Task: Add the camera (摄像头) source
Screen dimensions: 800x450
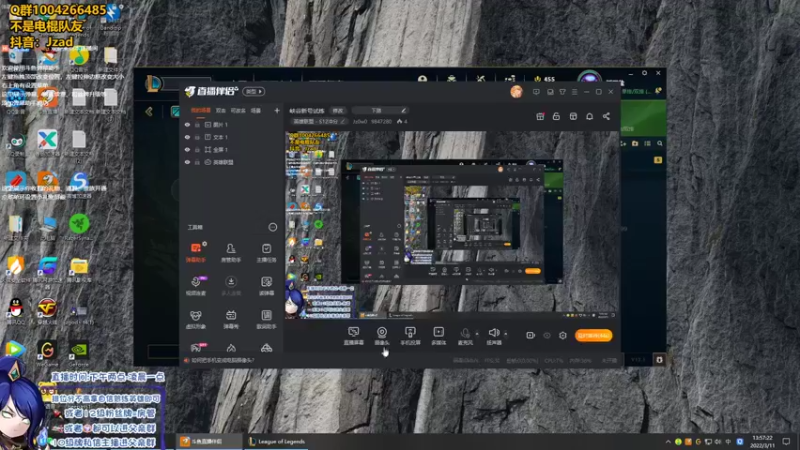Action: [382, 336]
